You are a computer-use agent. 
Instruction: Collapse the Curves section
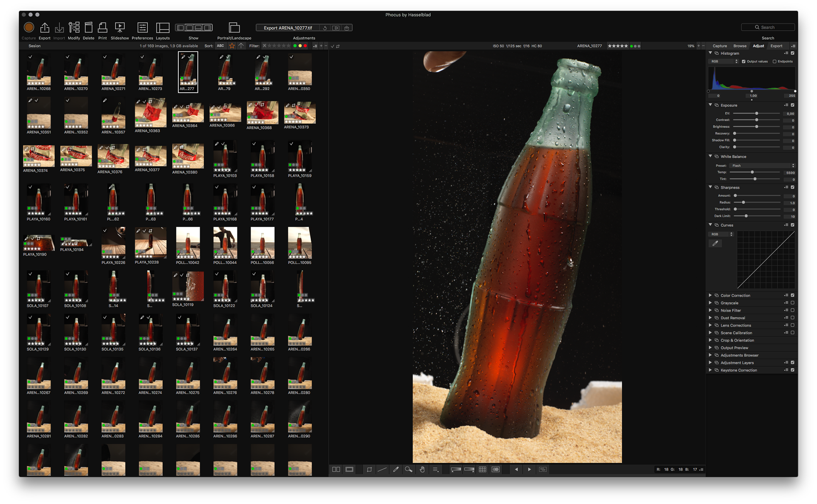(x=710, y=225)
